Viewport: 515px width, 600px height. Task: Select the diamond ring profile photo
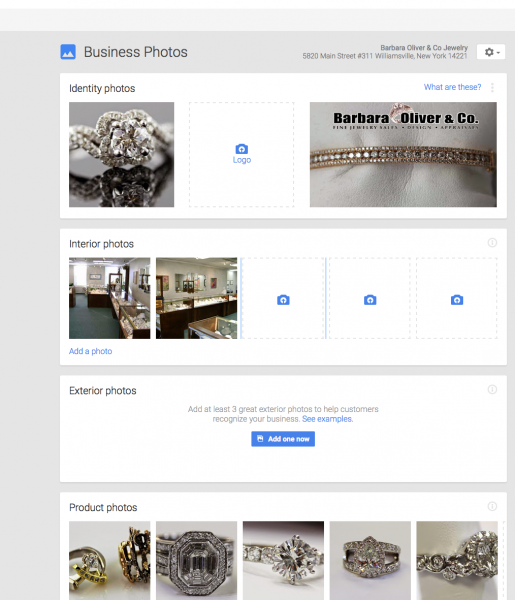click(121, 155)
